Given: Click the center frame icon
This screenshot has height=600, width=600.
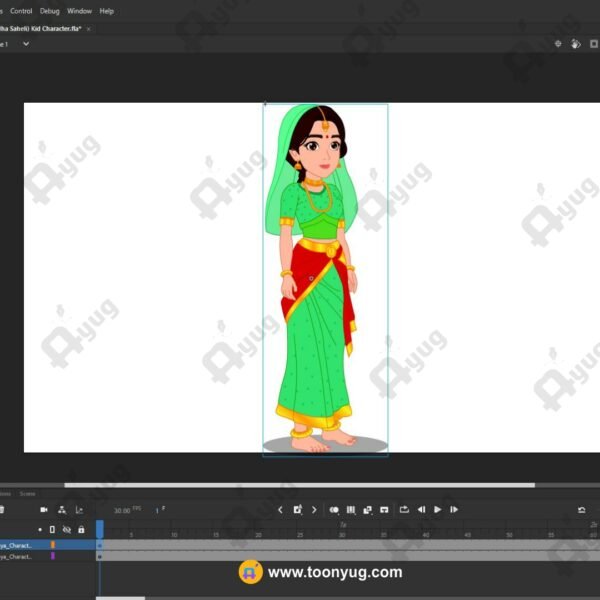Looking at the screenshot, I should 384,510.
